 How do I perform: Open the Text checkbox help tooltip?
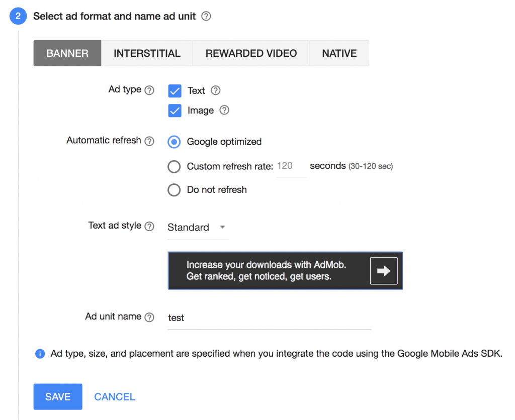pos(215,90)
